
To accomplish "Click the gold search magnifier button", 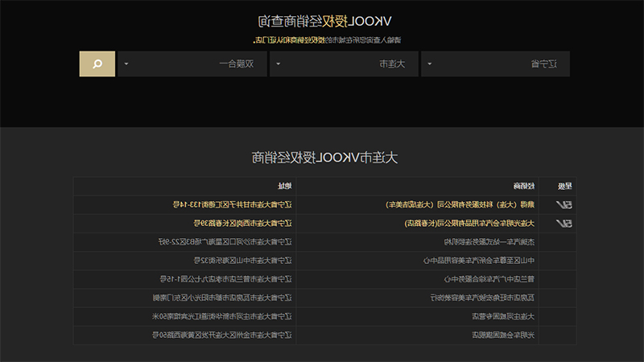I will point(97,64).
